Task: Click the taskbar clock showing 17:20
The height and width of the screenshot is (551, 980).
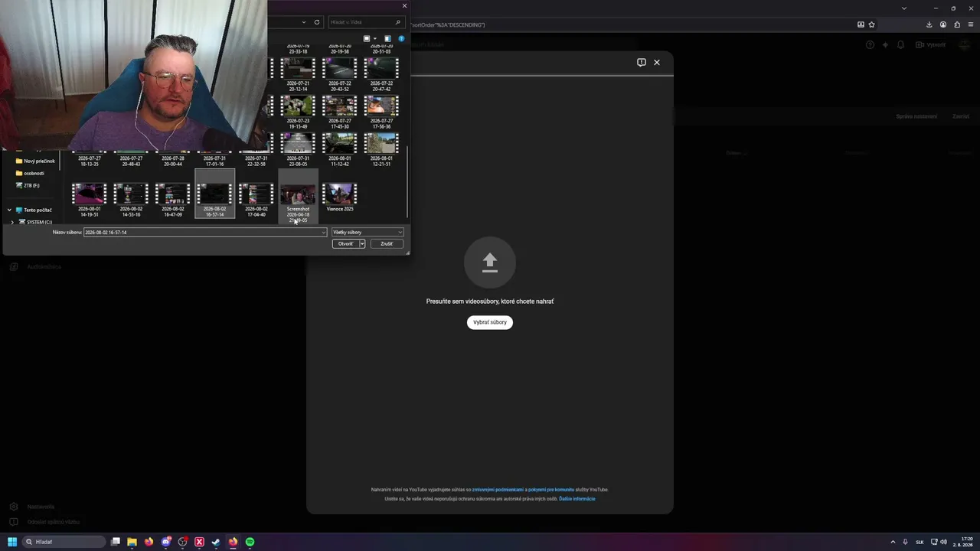Action: coord(962,542)
